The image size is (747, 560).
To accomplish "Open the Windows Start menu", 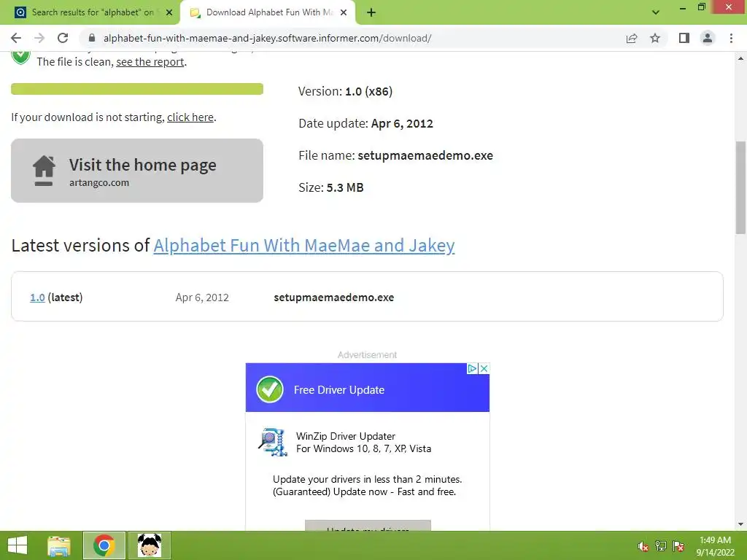I will (18, 545).
